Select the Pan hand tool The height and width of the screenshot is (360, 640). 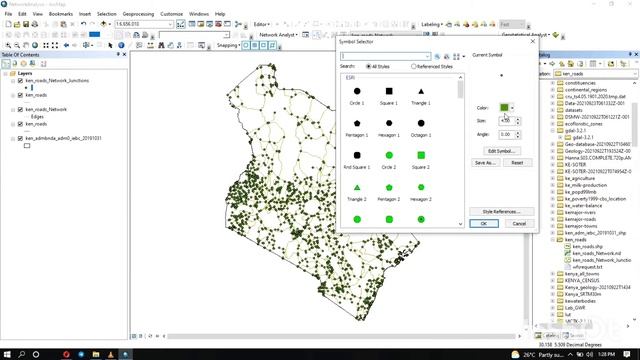(x=26, y=45)
